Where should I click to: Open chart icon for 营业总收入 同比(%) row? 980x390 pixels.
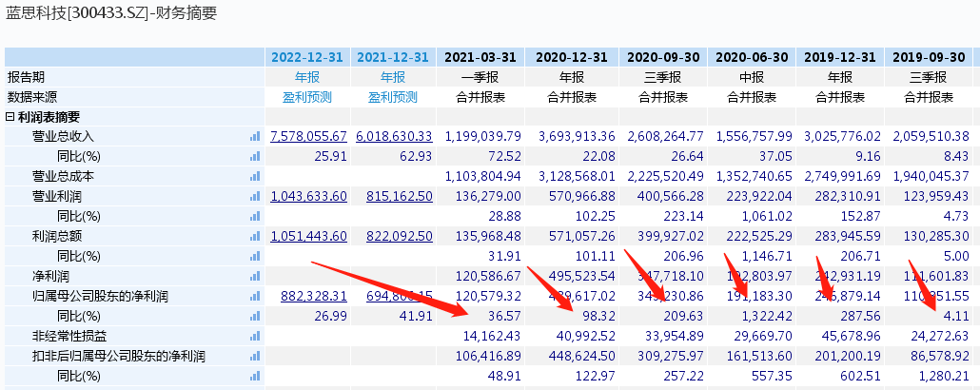click(x=254, y=156)
